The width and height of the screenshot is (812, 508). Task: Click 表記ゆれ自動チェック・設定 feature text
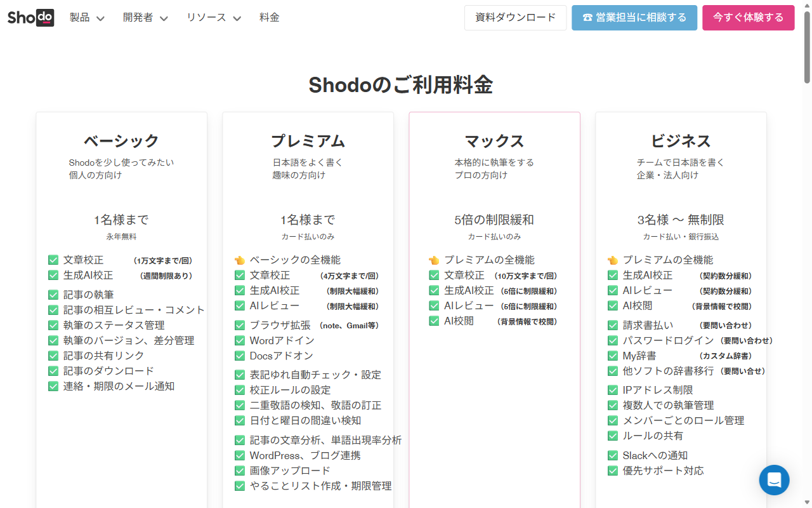pos(315,375)
